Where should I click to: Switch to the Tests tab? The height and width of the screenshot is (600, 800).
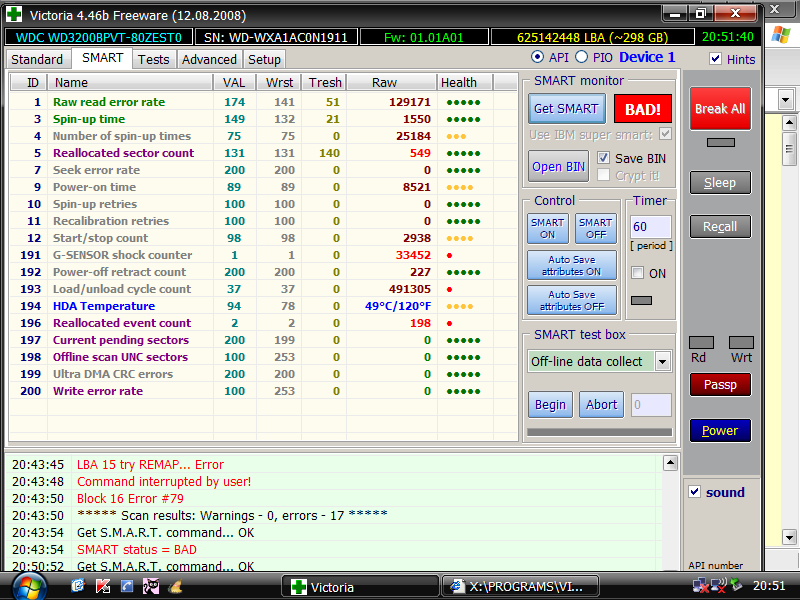point(154,59)
